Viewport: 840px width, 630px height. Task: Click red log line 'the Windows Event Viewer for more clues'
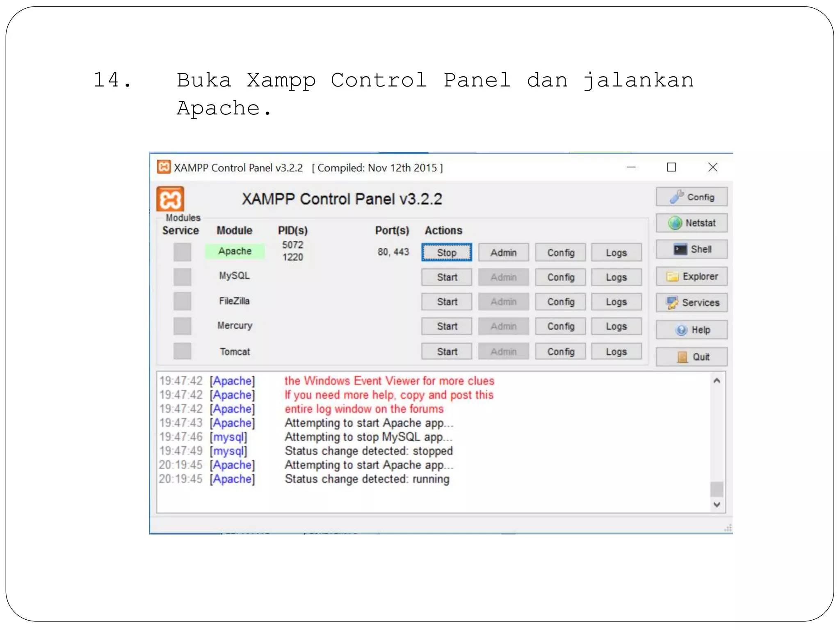point(389,381)
